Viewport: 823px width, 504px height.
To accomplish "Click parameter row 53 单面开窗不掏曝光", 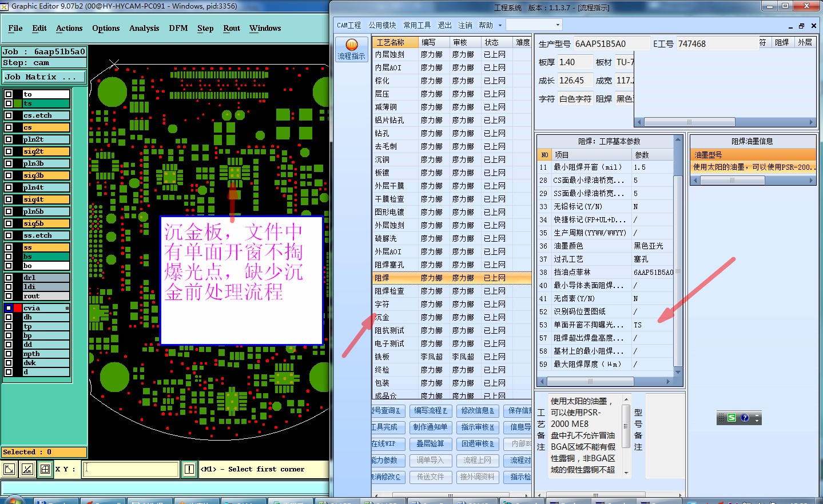I will [605, 325].
